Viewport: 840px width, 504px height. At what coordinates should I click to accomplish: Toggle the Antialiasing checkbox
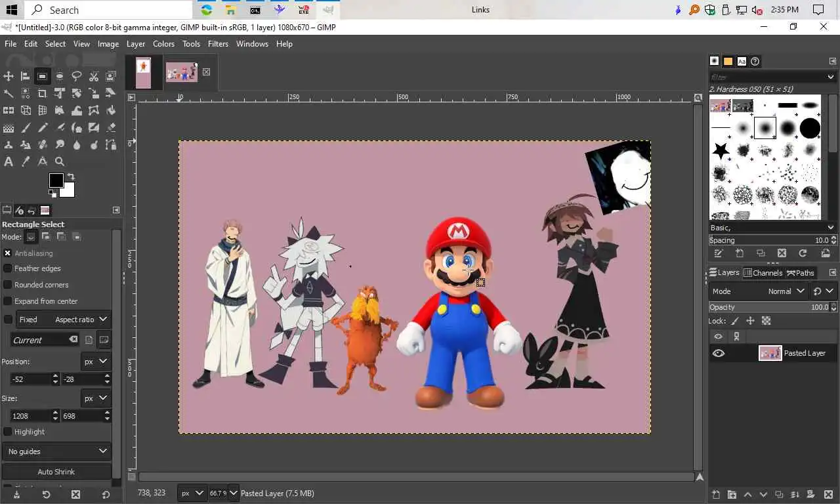[8, 253]
